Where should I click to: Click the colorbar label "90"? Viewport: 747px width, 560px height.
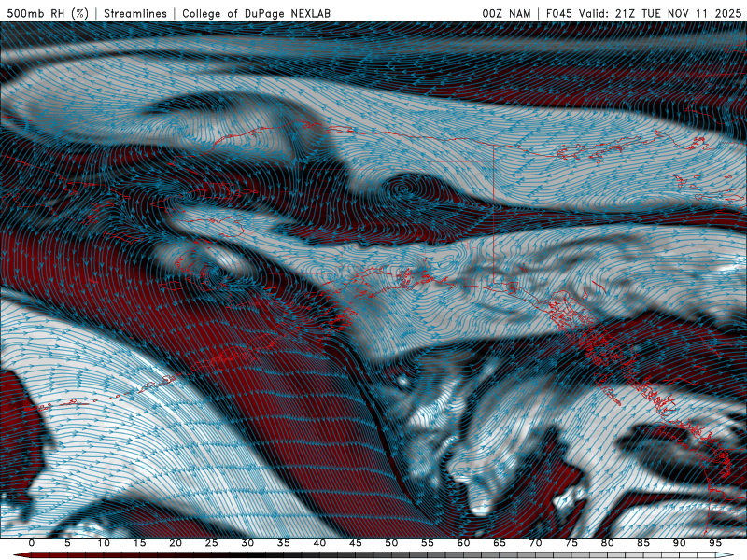pos(679,543)
